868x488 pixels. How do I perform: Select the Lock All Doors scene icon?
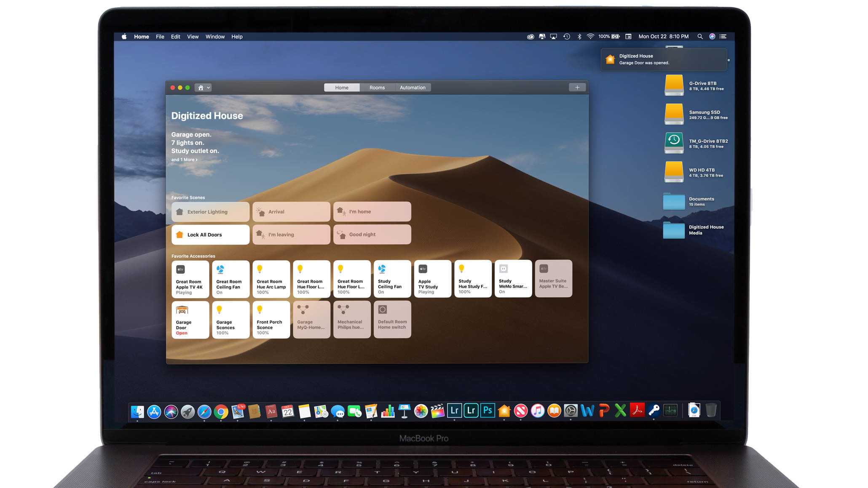coord(180,234)
